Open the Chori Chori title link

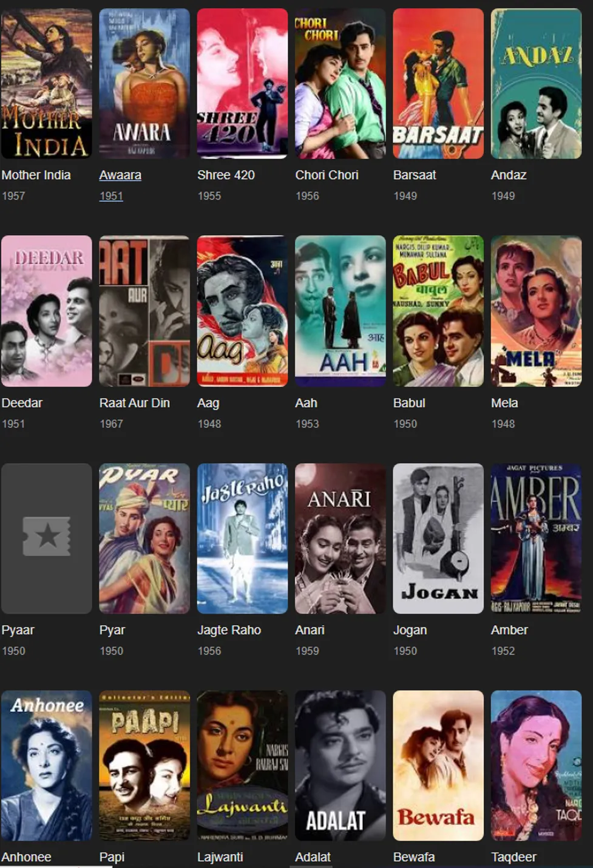pos(327,175)
